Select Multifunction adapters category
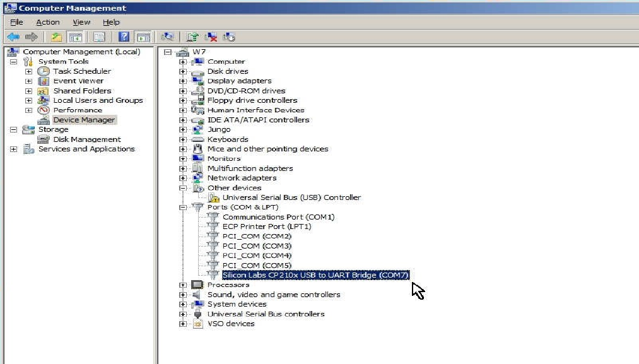This screenshot has width=639, height=364. coord(250,168)
